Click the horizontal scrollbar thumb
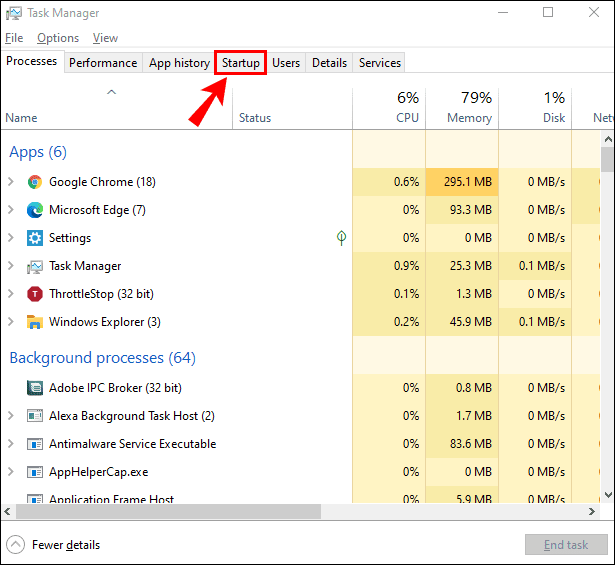The image size is (615, 565). click(x=168, y=511)
